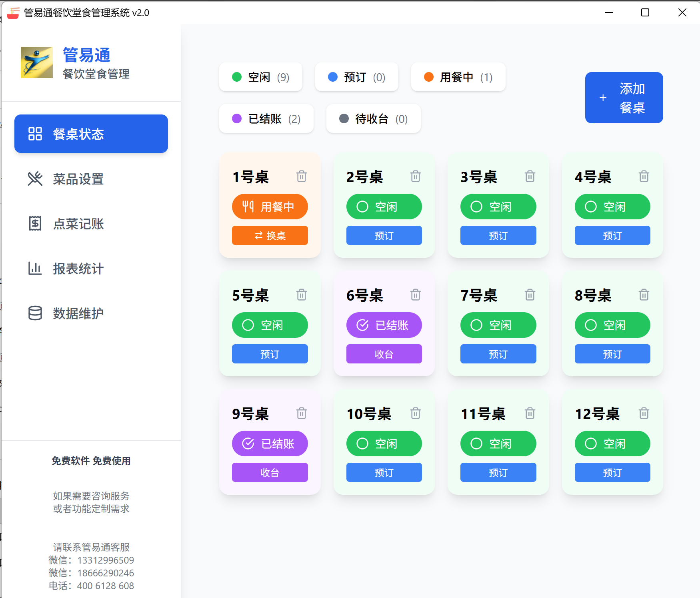Image resolution: width=700 pixels, height=598 pixels.
Task: Toggle the 已结账 status on 6号桌
Action: tap(384, 325)
